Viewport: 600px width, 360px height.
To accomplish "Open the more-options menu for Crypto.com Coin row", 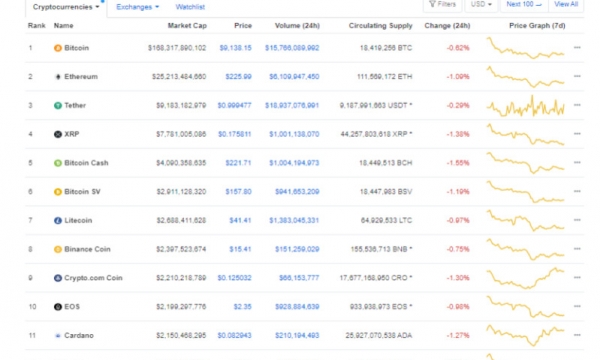I will coord(577,278).
